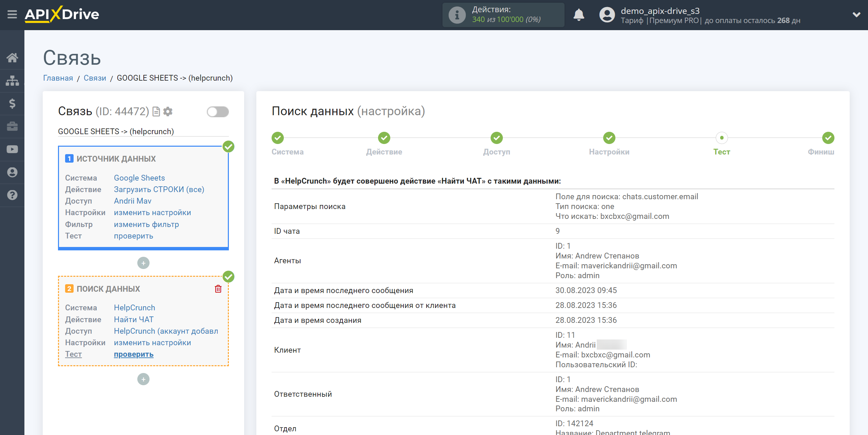Select the username demo_apix-drive_s3
The image size is (868, 435).
pos(660,11)
